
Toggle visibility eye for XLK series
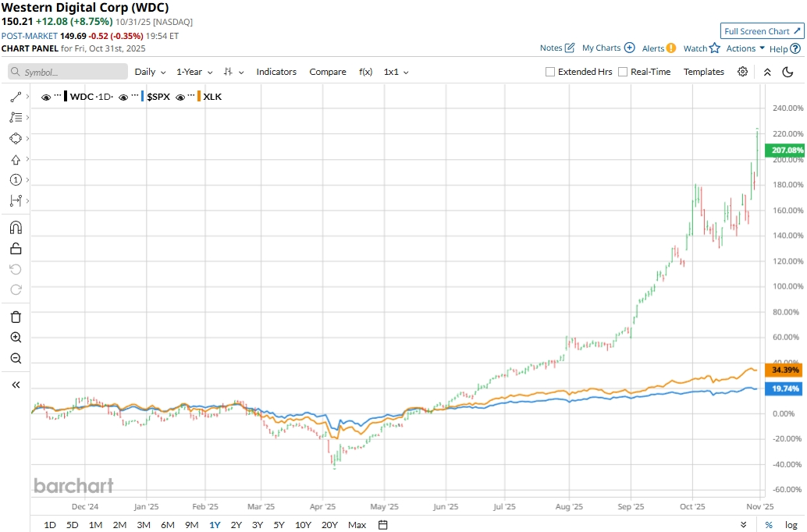coord(180,97)
